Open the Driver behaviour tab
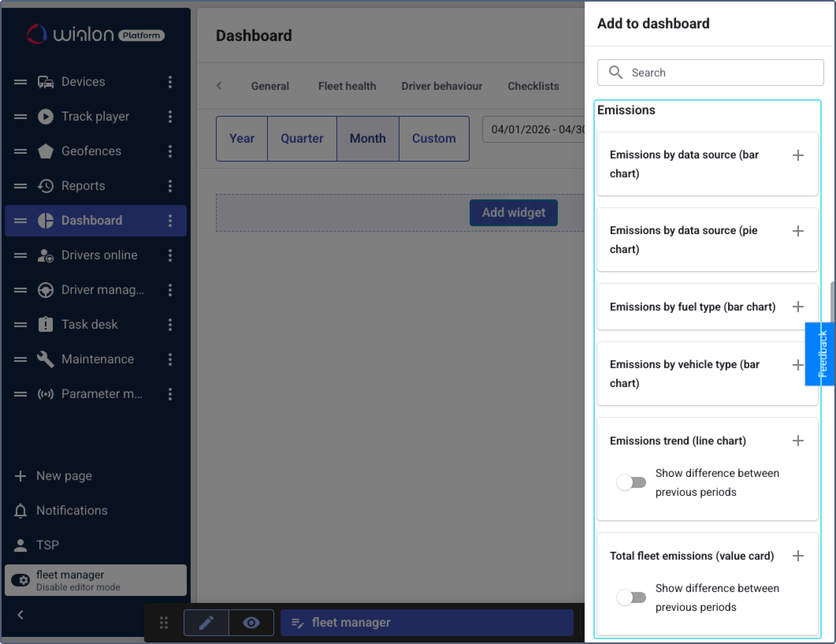Image resolution: width=836 pixels, height=644 pixels. (441, 86)
